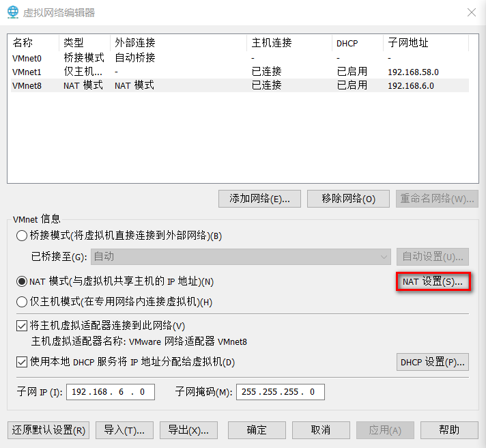Click the 名称 column header
486x448 pixels.
point(23,43)
